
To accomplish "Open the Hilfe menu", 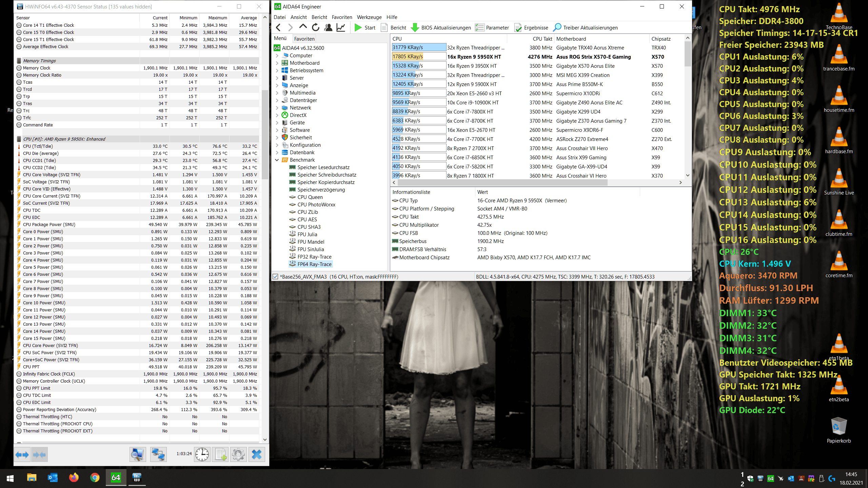I will point(392,17).
